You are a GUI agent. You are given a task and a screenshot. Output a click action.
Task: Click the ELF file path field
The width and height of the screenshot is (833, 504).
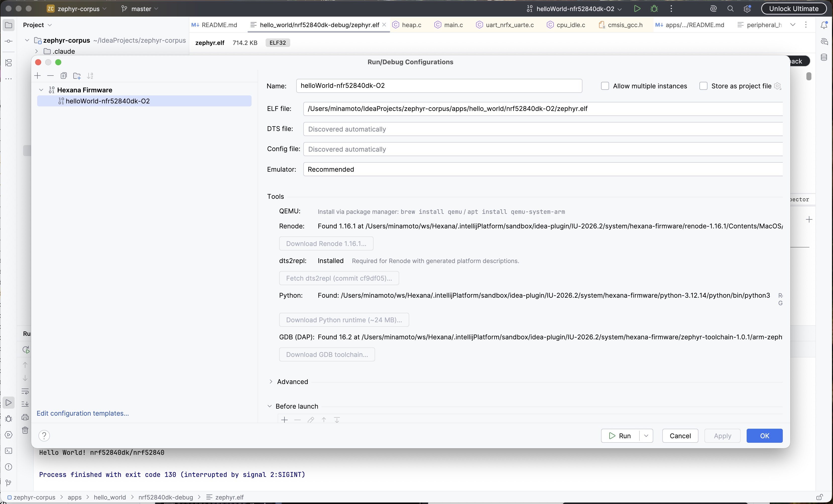pos(543,109)
